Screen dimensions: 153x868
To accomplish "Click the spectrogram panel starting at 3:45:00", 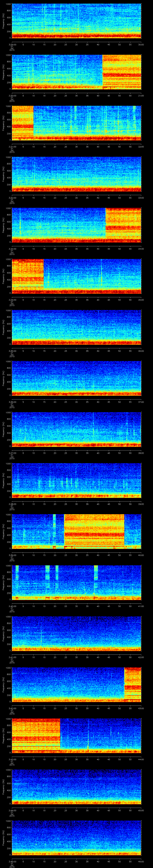I will pyautogui.click(x=76, y=837).
